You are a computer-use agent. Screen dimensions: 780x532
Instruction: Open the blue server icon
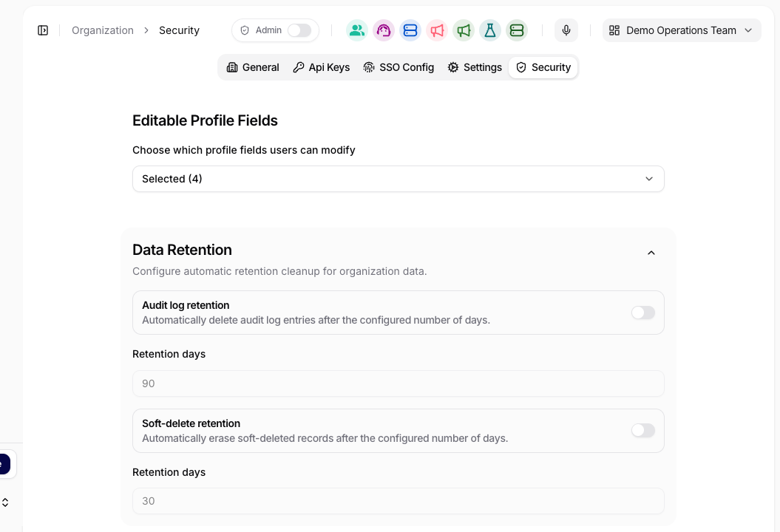coord(410,30)
